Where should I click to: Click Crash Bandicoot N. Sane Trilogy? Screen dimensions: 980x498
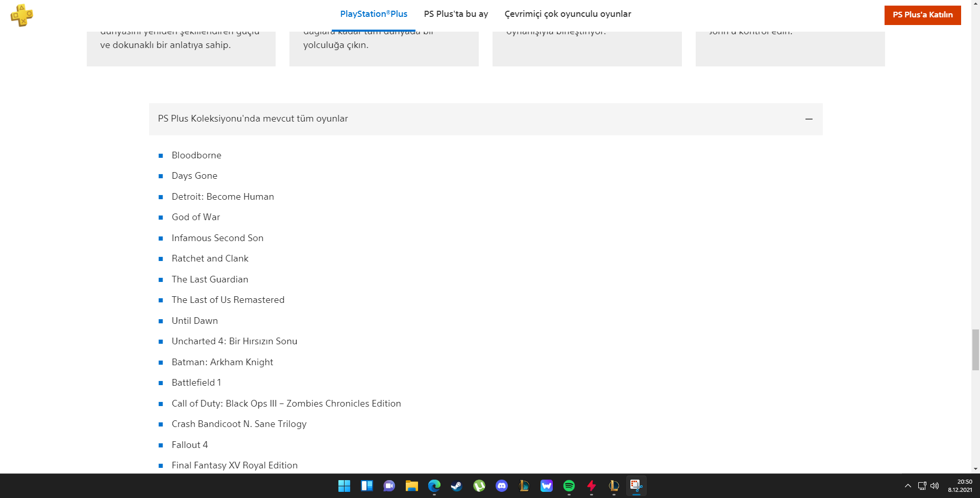coord(239,424)
